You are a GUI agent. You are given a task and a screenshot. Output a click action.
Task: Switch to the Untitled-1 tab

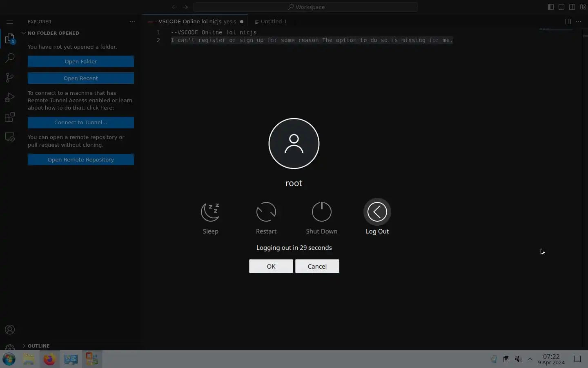pos(270,22)
